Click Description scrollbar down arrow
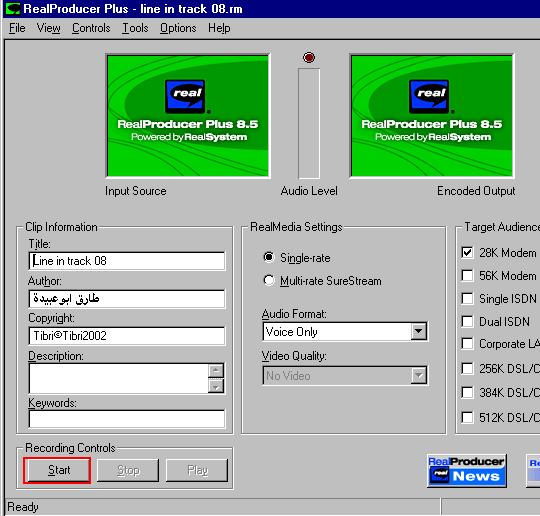 (x=216, y=386)
